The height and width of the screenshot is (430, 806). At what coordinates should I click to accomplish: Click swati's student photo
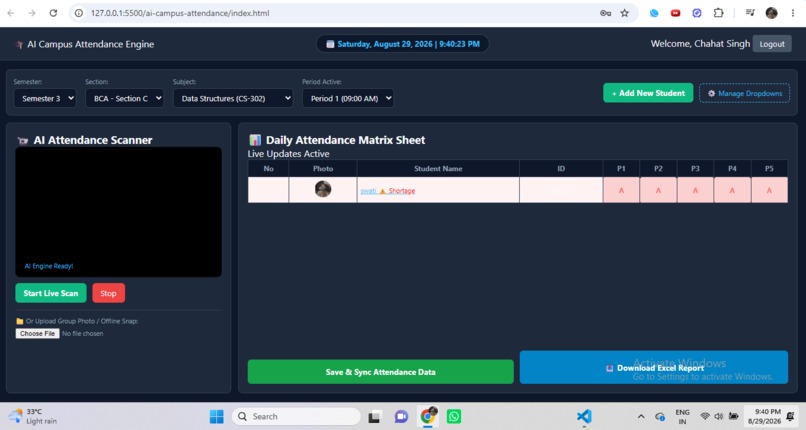tap(323, 189)
